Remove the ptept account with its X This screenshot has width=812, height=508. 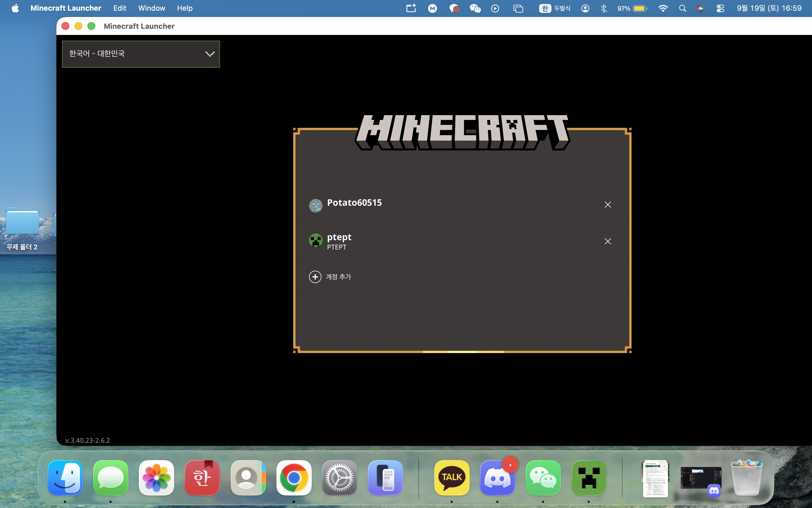tap(607, 241)
